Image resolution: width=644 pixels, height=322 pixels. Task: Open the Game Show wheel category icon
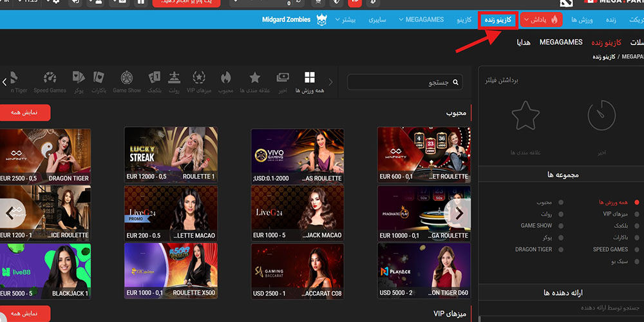126,77
